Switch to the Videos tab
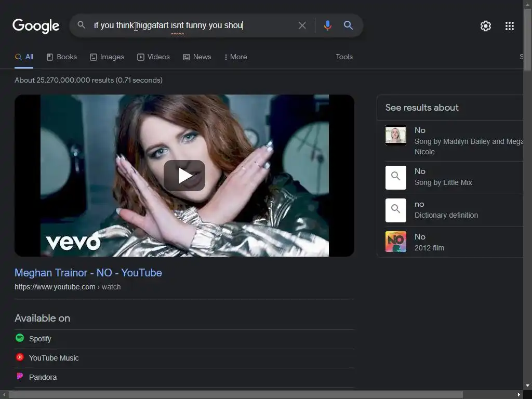The image size is (532, 399). pos(153,57)
